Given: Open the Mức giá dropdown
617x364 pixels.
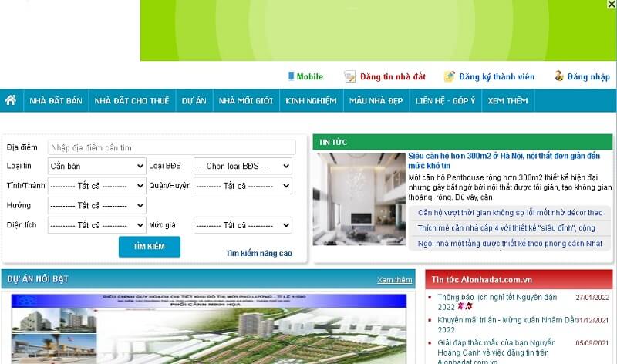Looking at the screenshot, I should pos(243,225).
